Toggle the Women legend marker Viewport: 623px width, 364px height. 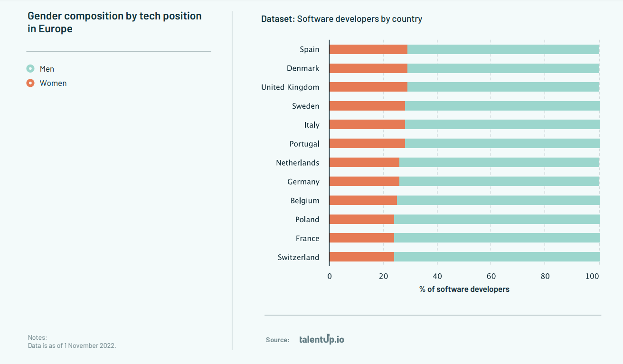30,83
